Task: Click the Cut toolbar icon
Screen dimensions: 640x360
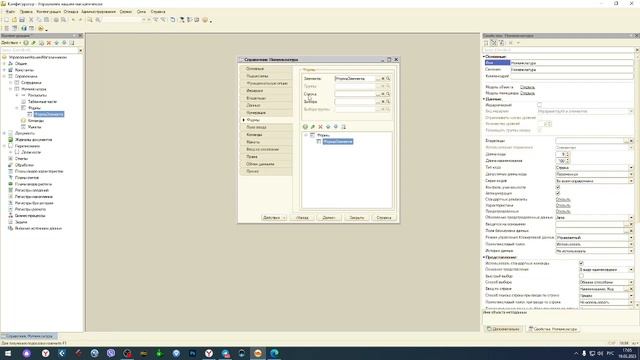Action: (x=31, y=20)
